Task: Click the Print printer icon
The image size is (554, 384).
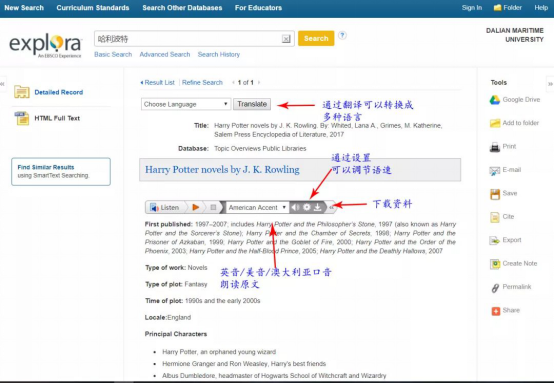Action: [495, 147]
